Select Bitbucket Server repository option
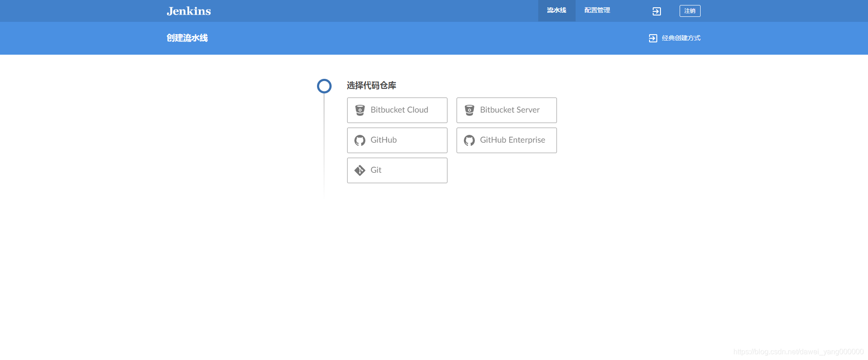 click(507, 110)
